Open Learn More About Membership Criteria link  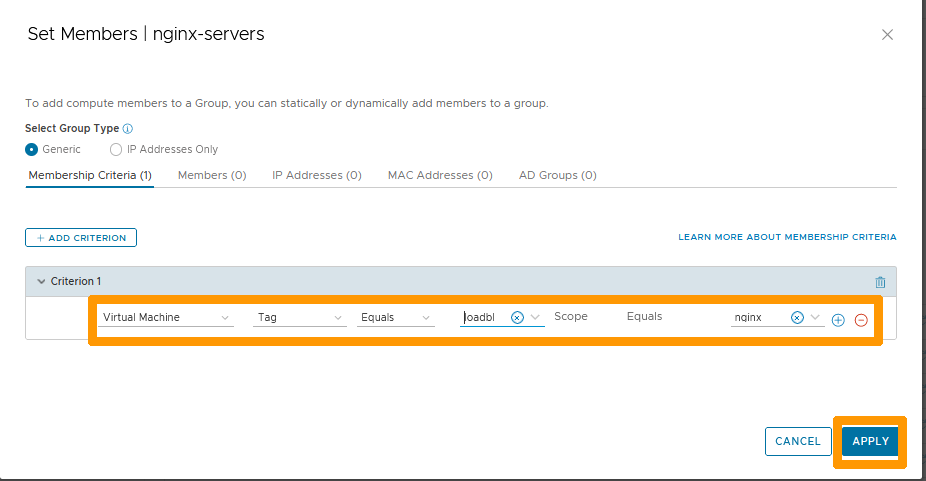(x=787, y=237)
